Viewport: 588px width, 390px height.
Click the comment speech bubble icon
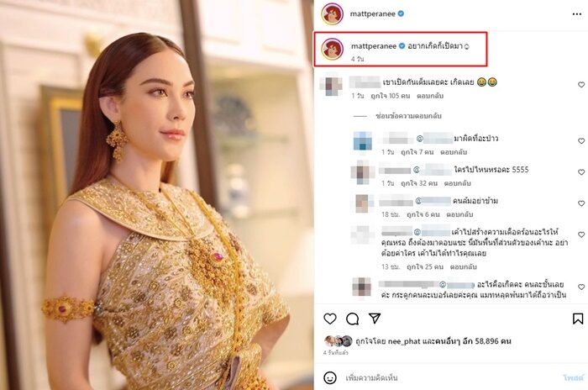[353, 319]
